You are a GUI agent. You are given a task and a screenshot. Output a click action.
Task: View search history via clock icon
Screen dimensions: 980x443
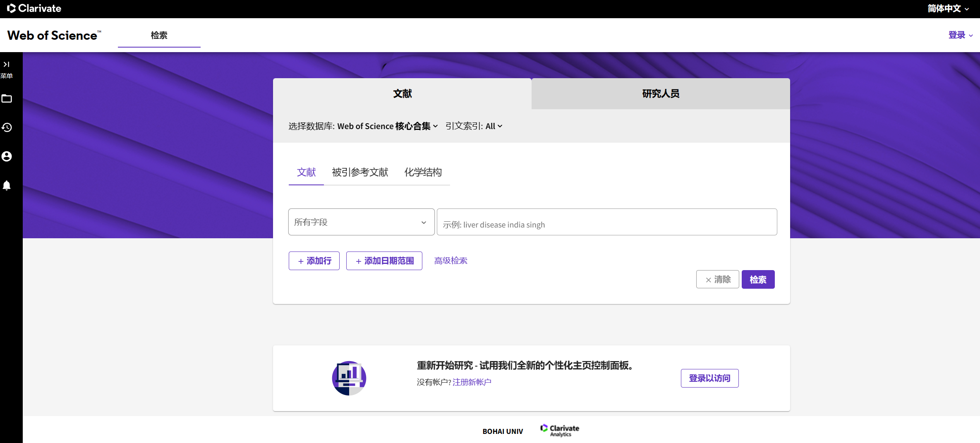(7, 127)
